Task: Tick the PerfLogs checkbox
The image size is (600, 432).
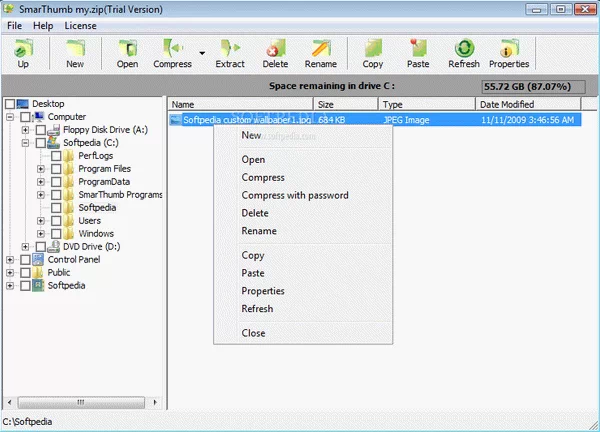Action: point(56,156)
